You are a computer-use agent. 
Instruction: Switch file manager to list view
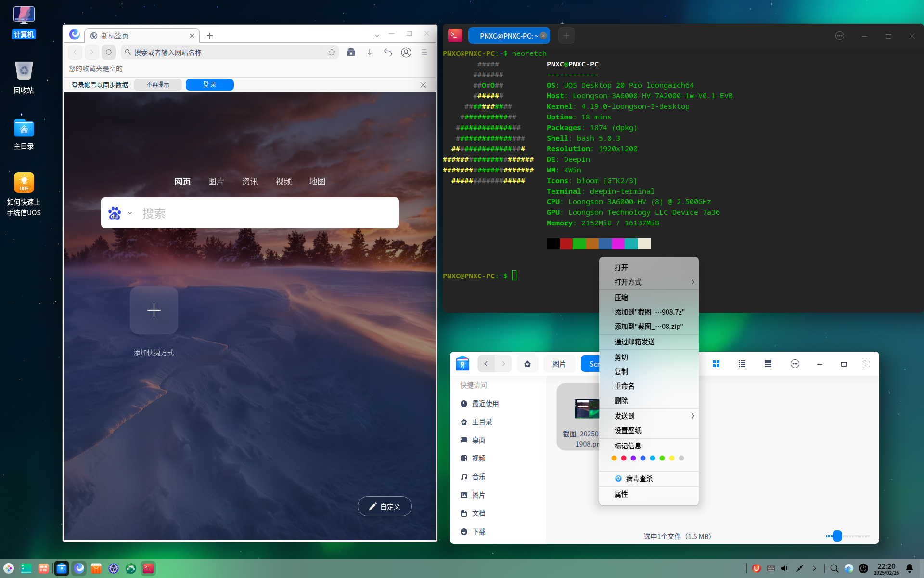point(742,364)
